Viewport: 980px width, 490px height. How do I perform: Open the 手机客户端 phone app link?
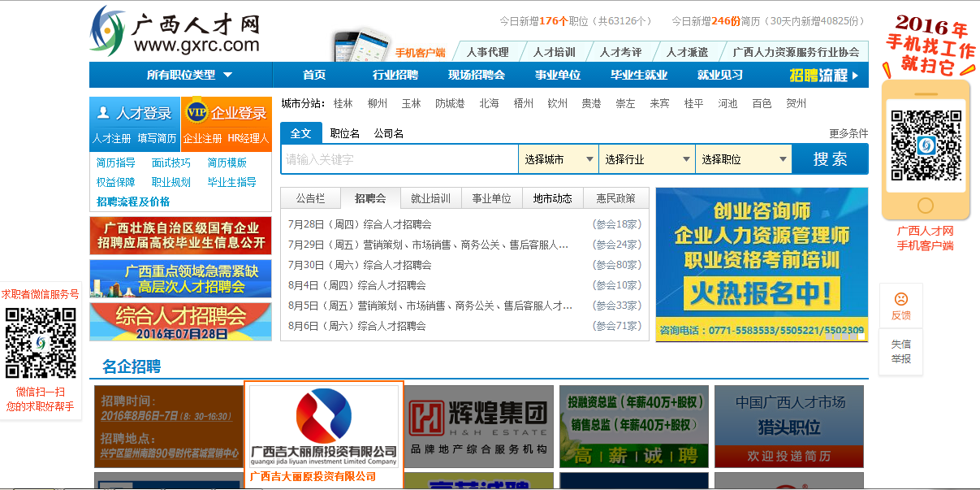(420, 53)
